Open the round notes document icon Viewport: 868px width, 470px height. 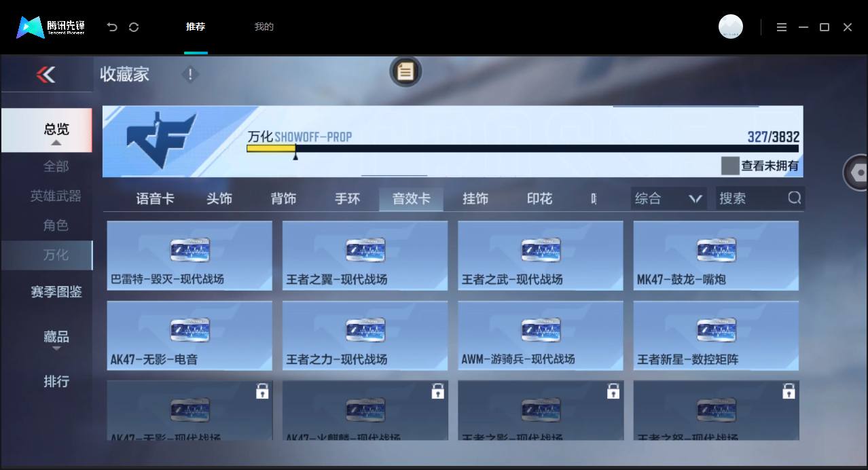click(x=405, y=71)
